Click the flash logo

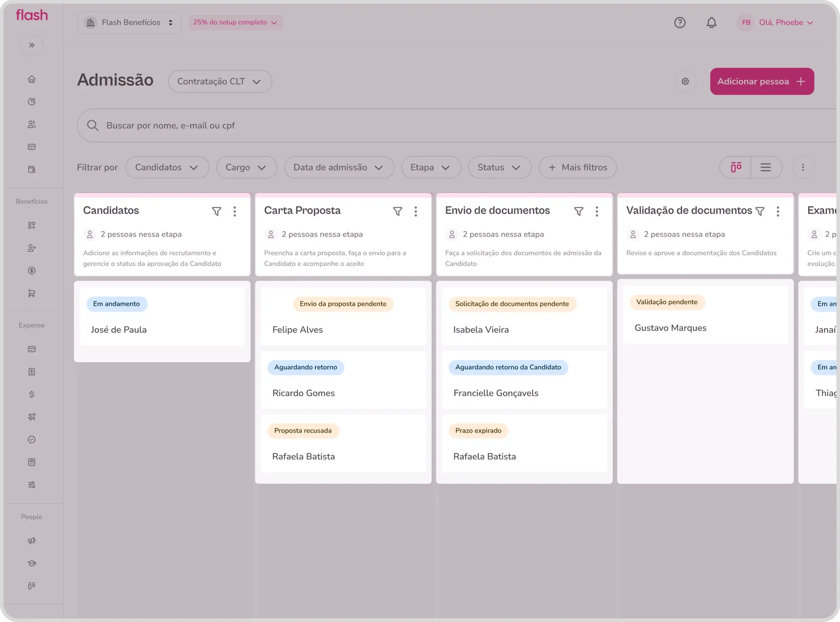(x=32, y=15)
